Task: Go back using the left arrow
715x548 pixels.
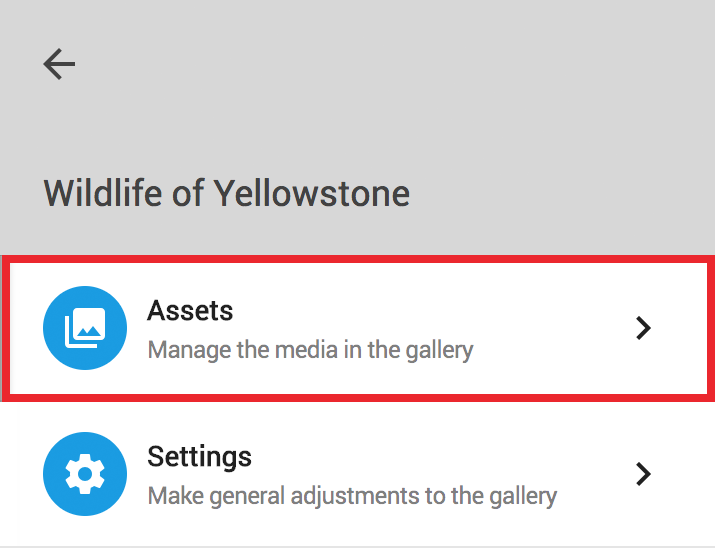Action: pos(59,64)
